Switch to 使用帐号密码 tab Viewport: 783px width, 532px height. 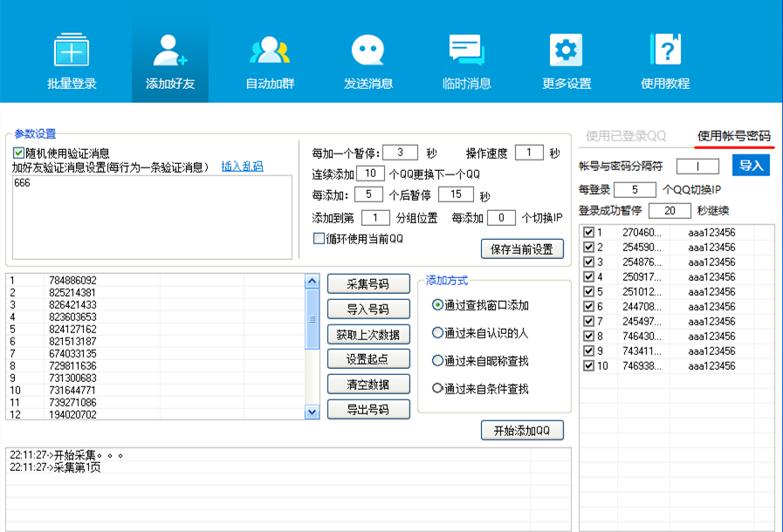[x=733, y=136]
